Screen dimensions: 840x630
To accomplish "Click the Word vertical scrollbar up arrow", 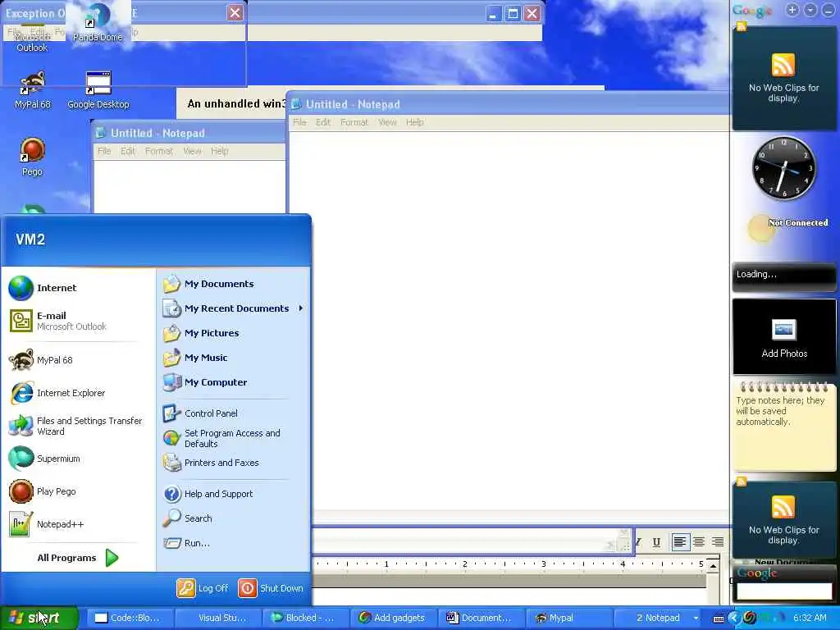I will (x=713, y=566).
